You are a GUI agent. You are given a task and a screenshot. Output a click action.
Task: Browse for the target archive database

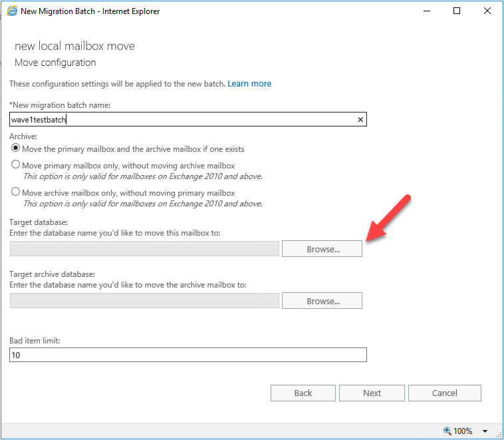coord(322,301)
